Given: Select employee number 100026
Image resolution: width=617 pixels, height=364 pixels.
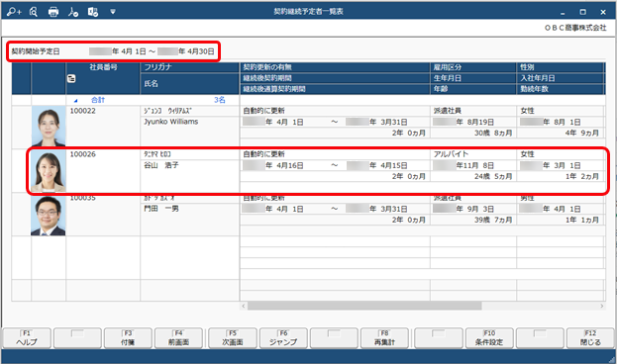Looking at the screenshot, I should click(82, 154).
